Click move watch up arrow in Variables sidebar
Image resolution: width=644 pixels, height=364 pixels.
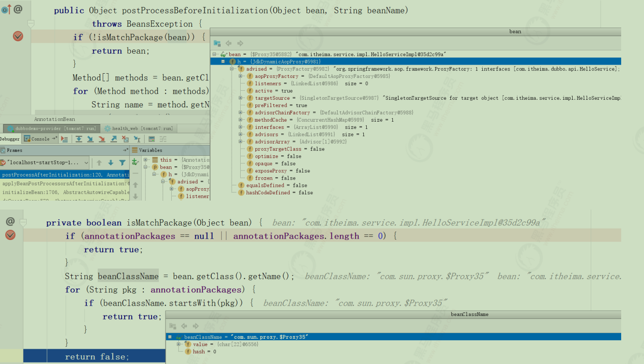point(136,185)
